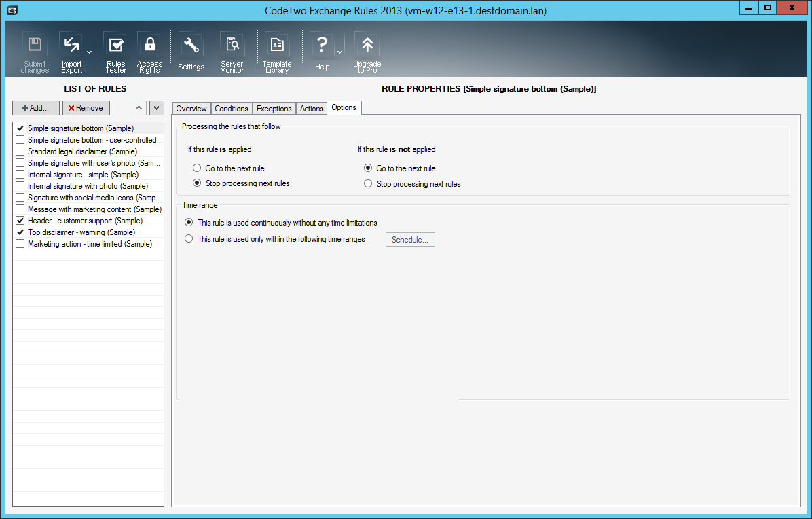Screen dimensions: 812x519
Task: Close the CodeTwo Exchange Rules window
Action: (x=792, y=7)
